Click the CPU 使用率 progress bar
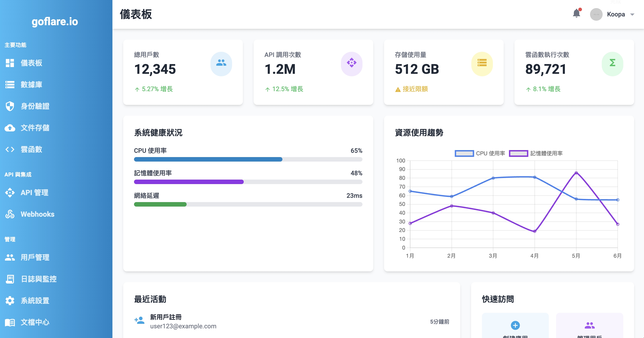This screenshot has height=338, width=644. (x=248, y=159)
